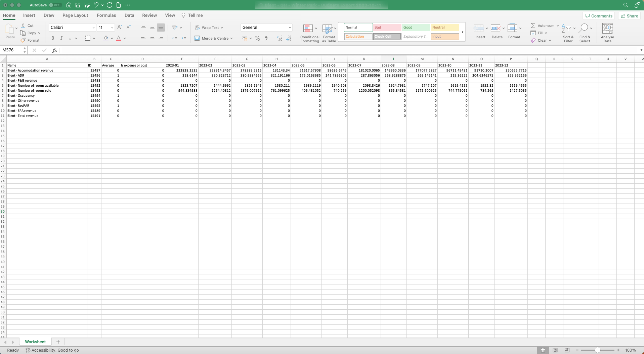Click the insert function fx icon
This screenshot has width=644, height=354.
pyautogui.click(x=54, y=50)
